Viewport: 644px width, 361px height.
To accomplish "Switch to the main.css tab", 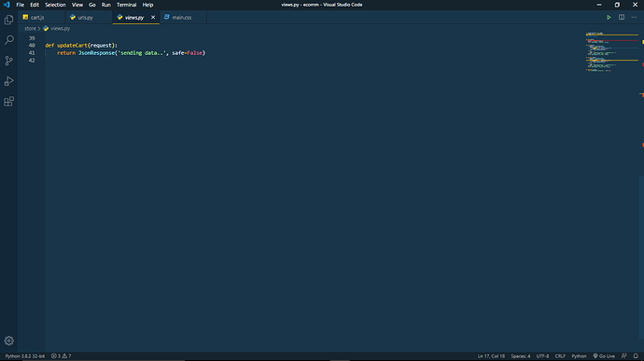I will [182, 17].
